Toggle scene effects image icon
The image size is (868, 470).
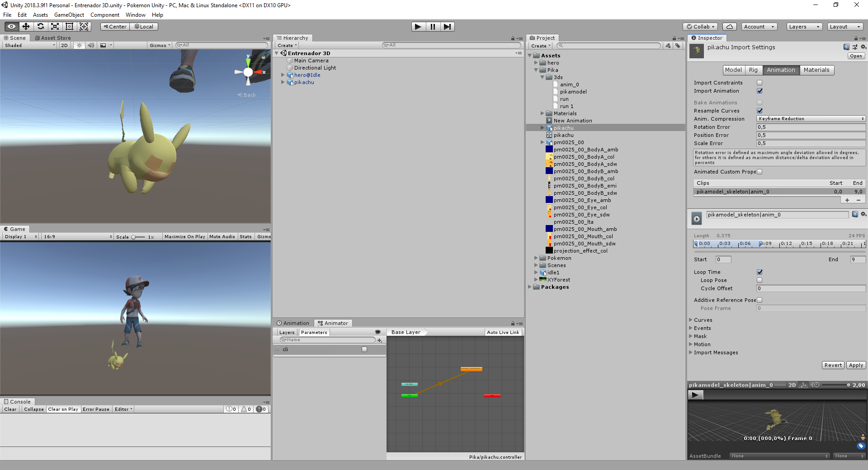pos(103,45)
